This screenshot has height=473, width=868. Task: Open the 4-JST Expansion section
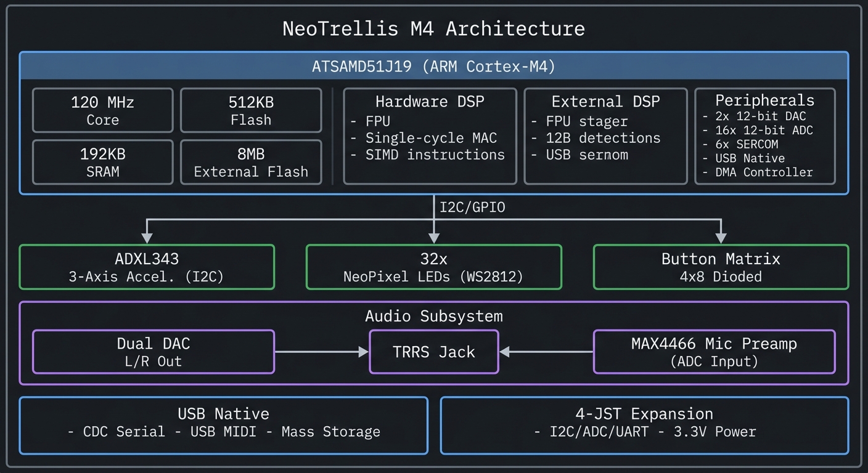pos(644,425)
